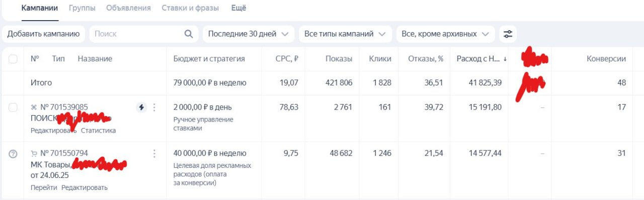Screen dimensions: 644x200
Task: Click shopping cart icon of campaign 701550794
Action: (34, 153)
